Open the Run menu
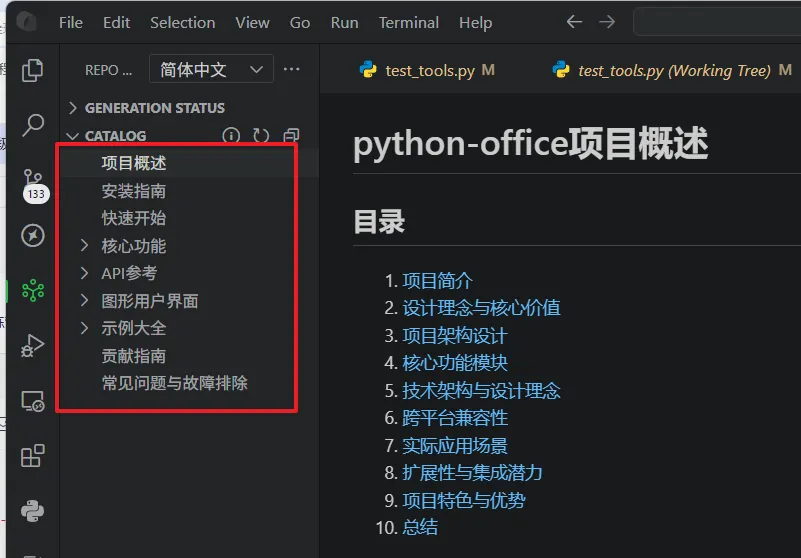Screen dimensions: 801x558 pyautogui.click(x=344, y=22)
